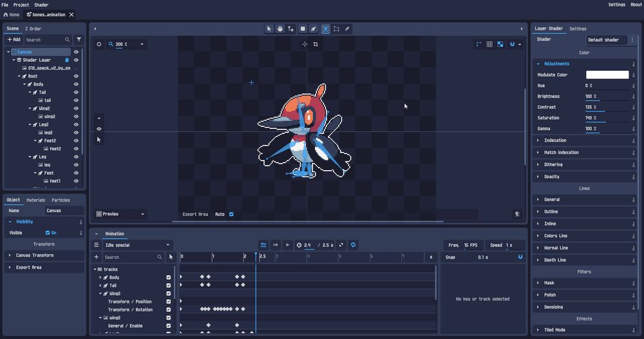The height and width of the screenshot is (339, 644).
Task: Toggle the auto-key button in the timeline
Action: (263, 245)
